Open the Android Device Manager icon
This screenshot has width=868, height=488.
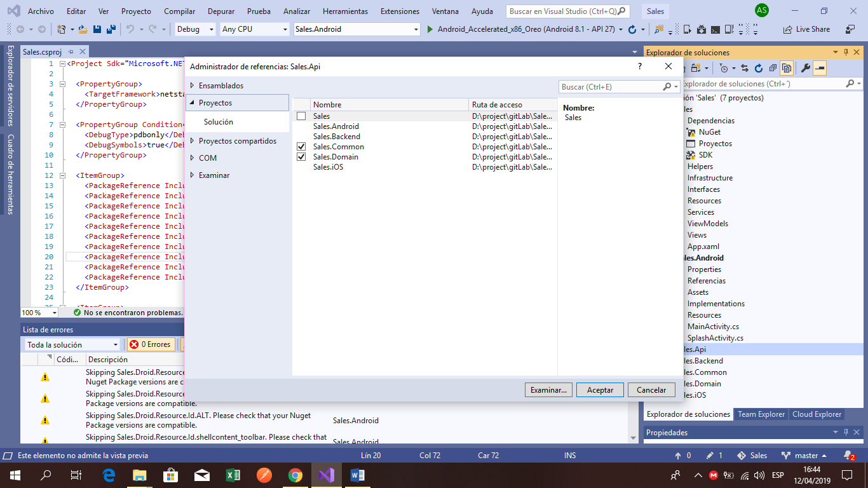(x=687, y=29)
